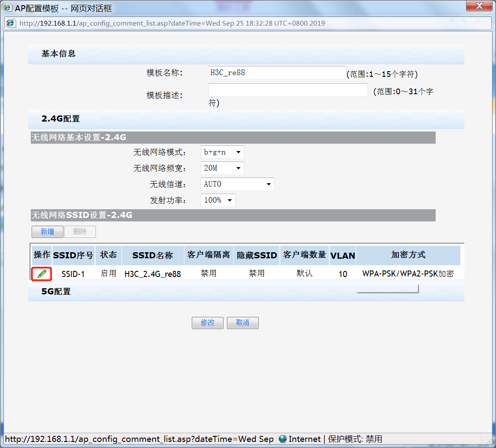Click the 操作 column header
Screen dimensions: 496x448
(x=42, y=255)
